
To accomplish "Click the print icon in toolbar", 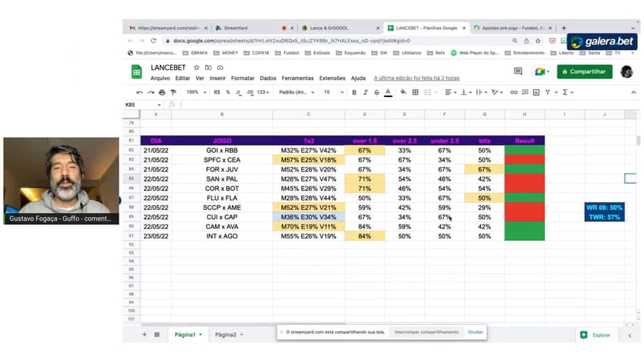I will (162, 92).
